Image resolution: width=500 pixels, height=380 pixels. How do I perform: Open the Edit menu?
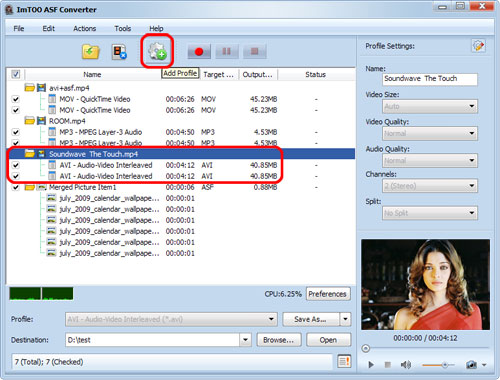[x=48, y=28]
